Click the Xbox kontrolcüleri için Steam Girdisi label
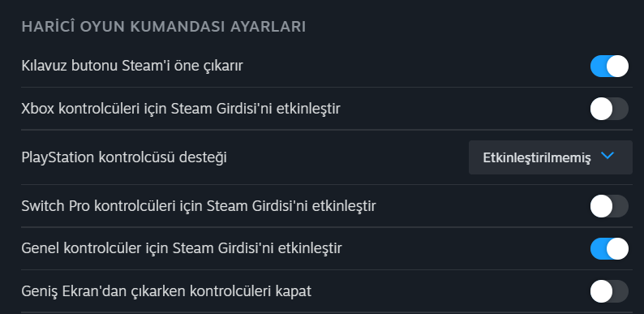Screen dimensions: 644x314 pyautogui.click(x=181, y=109)
